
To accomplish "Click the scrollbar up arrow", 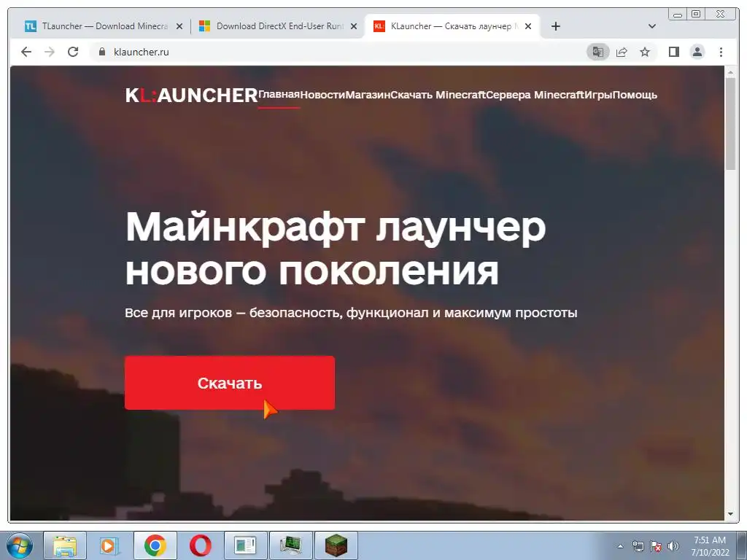I will point(730,72).
